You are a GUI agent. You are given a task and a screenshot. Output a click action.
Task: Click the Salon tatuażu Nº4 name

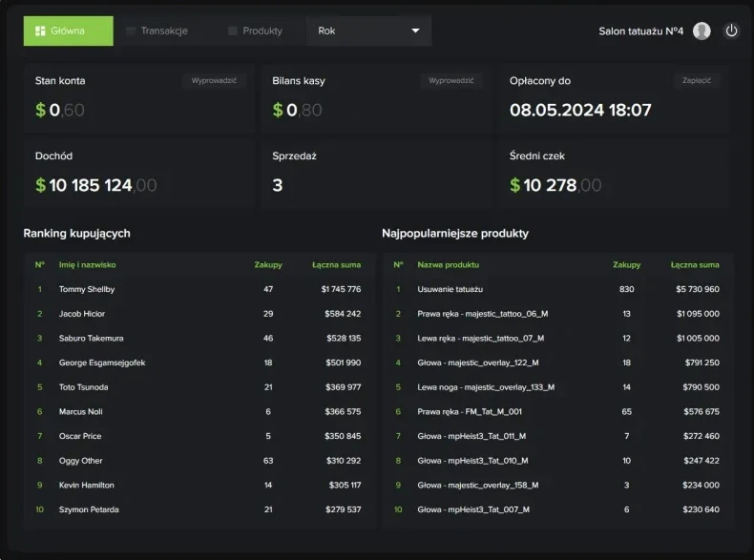coord(640,31)
